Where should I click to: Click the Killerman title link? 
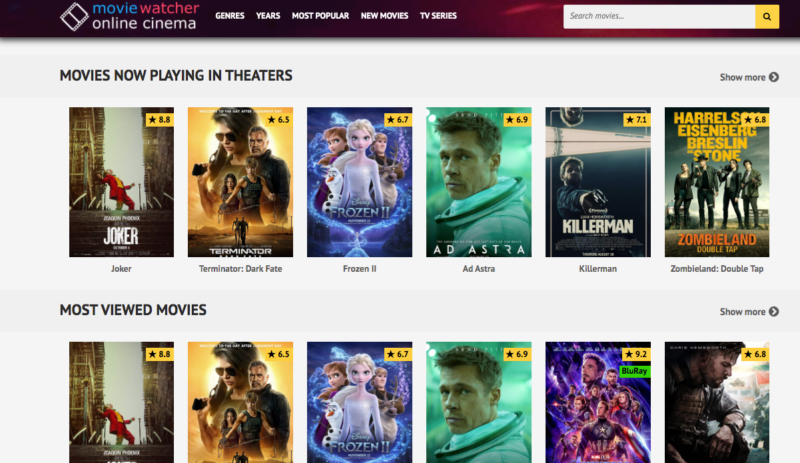point(598,269)
